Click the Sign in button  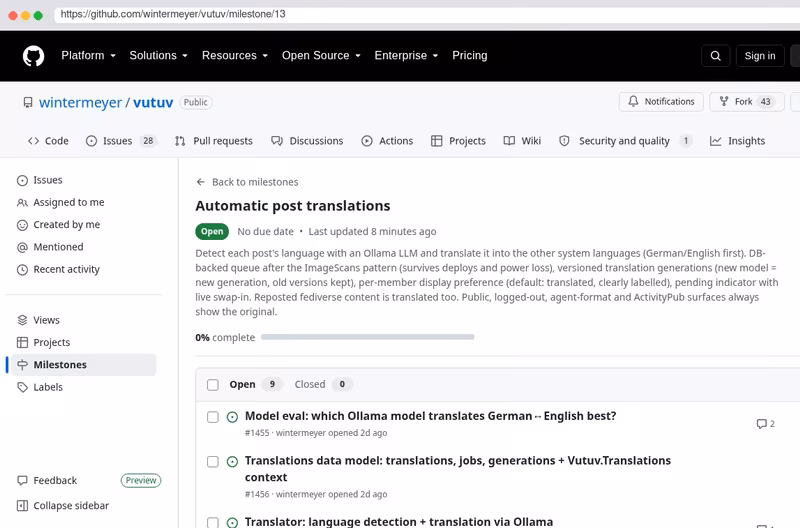pyautogui.click(x=760, y=56)
